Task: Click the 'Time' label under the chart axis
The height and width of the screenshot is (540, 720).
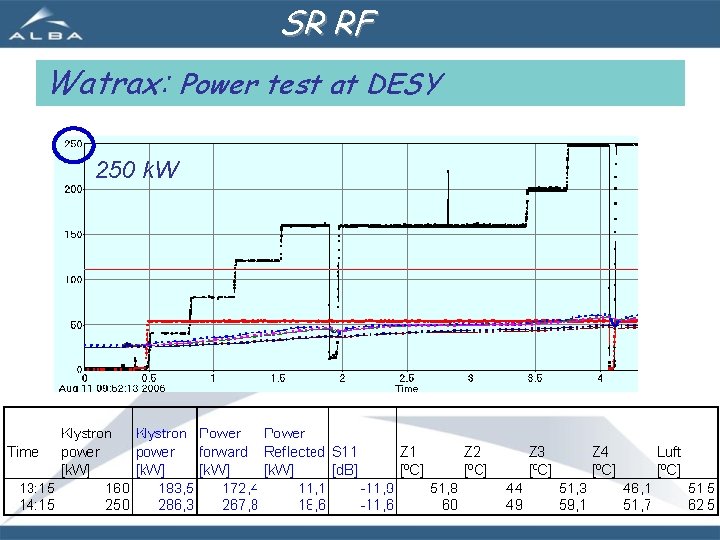Action: click(407, 388)
